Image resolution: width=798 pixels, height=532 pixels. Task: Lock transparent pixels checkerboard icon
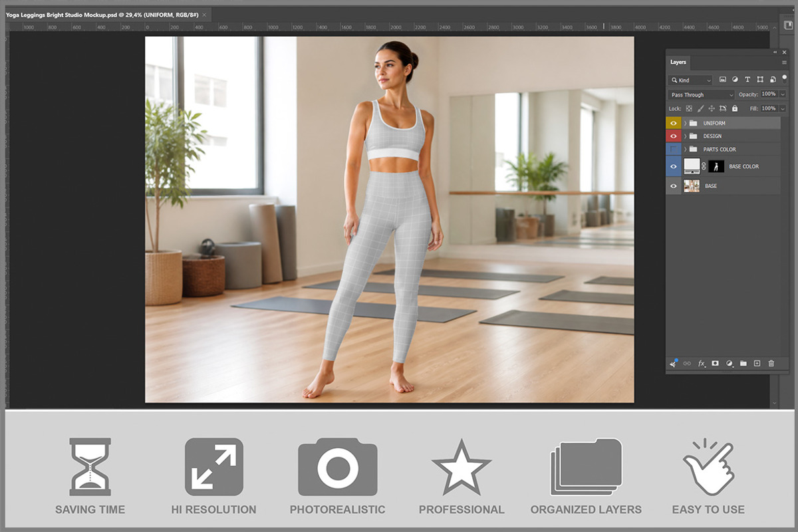[689, 108]
